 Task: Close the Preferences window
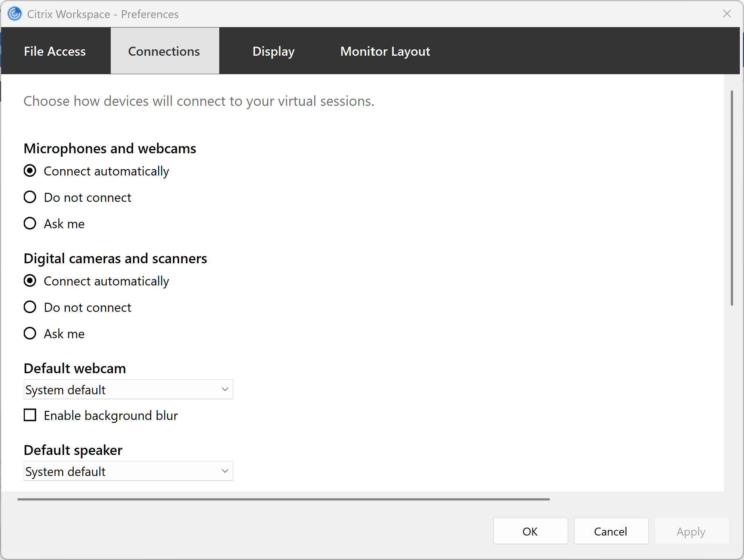727,14
